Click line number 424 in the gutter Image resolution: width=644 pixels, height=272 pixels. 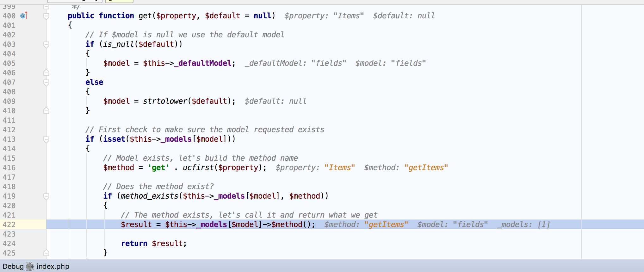[x=9, y=244]
